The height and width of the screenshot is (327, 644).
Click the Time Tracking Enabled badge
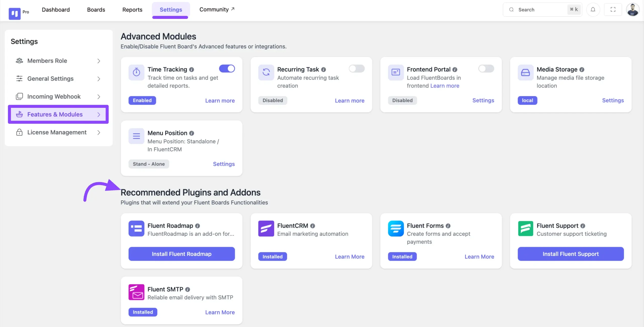pos(142,100)
